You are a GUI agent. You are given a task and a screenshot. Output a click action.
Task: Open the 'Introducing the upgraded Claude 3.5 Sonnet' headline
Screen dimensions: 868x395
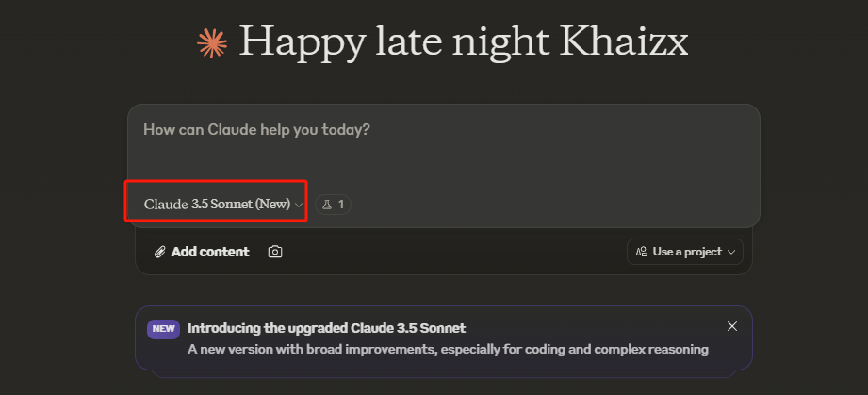point(326,328)
